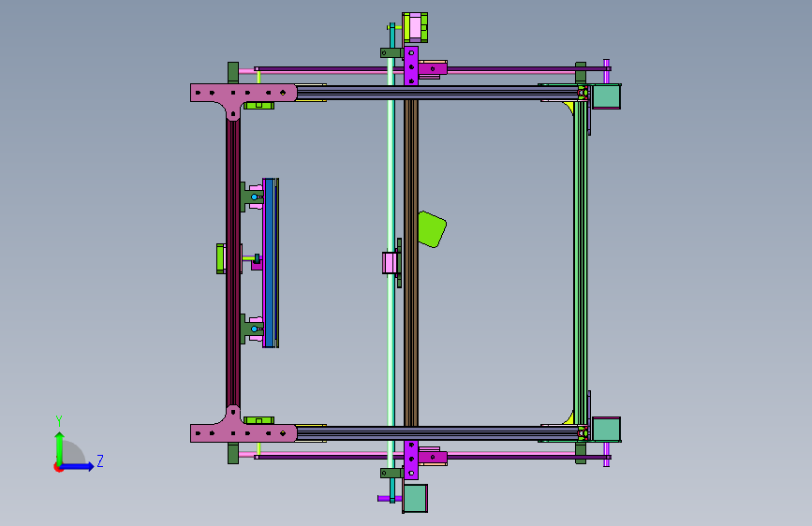812x526 pixels.
Task: Select the brown vertical gantry beam
Action: [x=411, y=262]
